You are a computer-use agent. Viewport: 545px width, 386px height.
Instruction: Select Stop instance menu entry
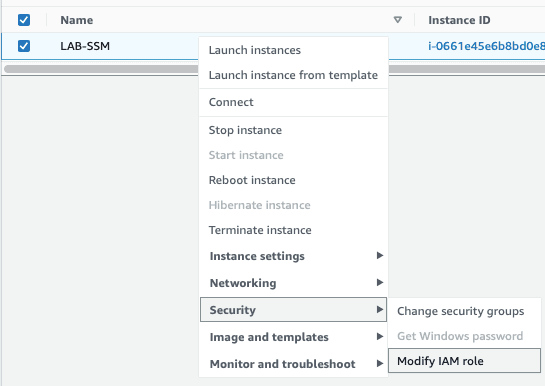(x=293, y=130)
